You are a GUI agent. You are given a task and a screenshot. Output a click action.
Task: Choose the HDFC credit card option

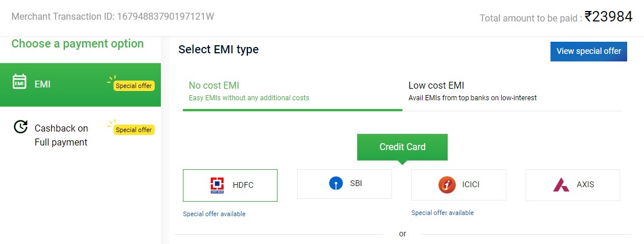point(230,185)
